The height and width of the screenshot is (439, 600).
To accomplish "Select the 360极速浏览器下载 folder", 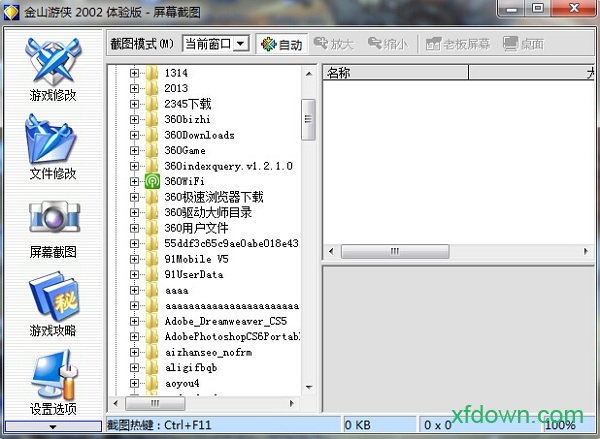I will (x=214, y=197).
